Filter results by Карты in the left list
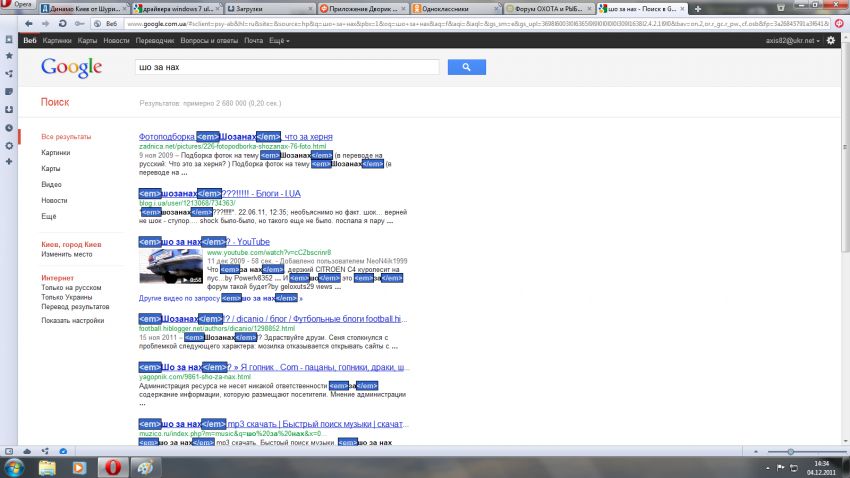Screen dimensions: 850x478 (x=51, y=169)
